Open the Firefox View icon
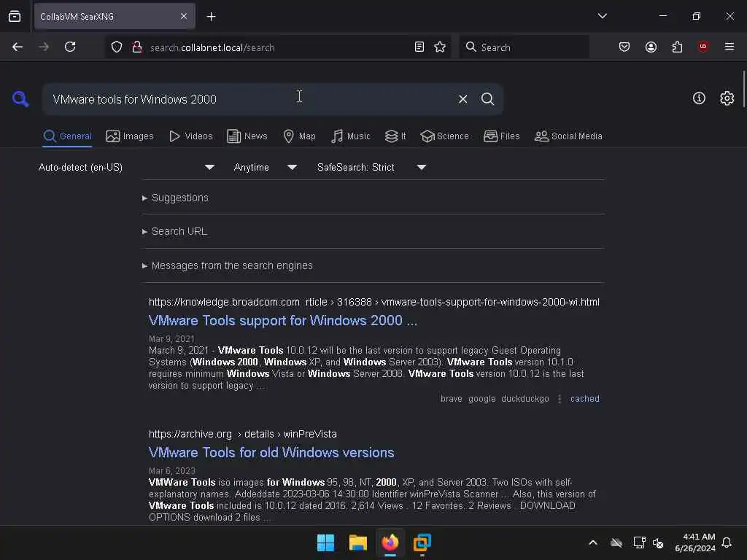The height and width of the screenshot is (560, 747). (15, 17)
